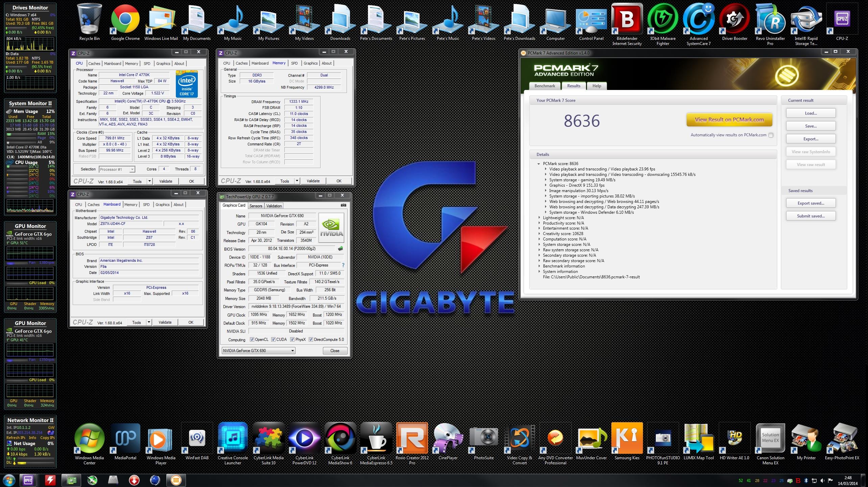
Task: Toggle automatically view results on PCMark.com
Action: [x=771, y=135]
